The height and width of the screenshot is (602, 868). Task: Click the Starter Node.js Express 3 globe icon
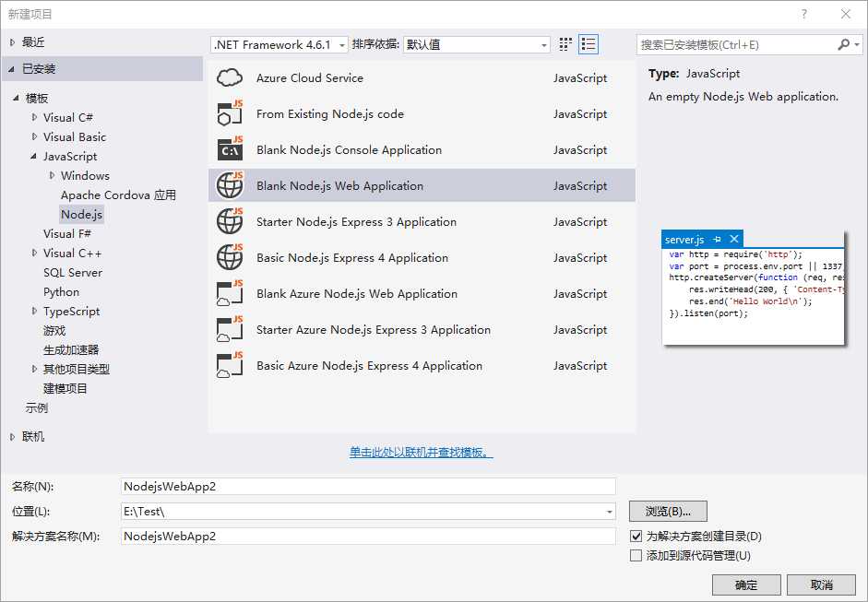[x=230, y=221]
